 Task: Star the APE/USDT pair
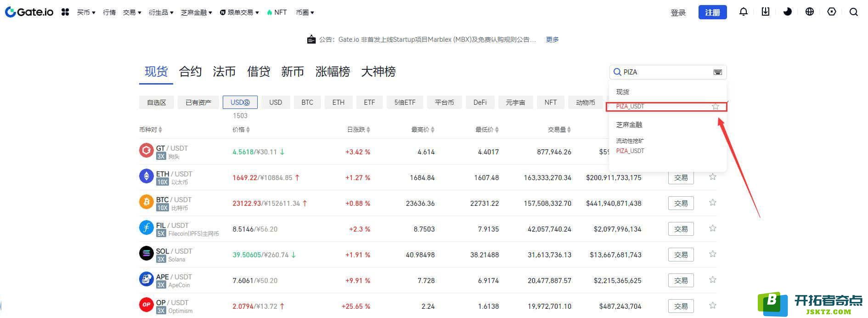point(713,280)
